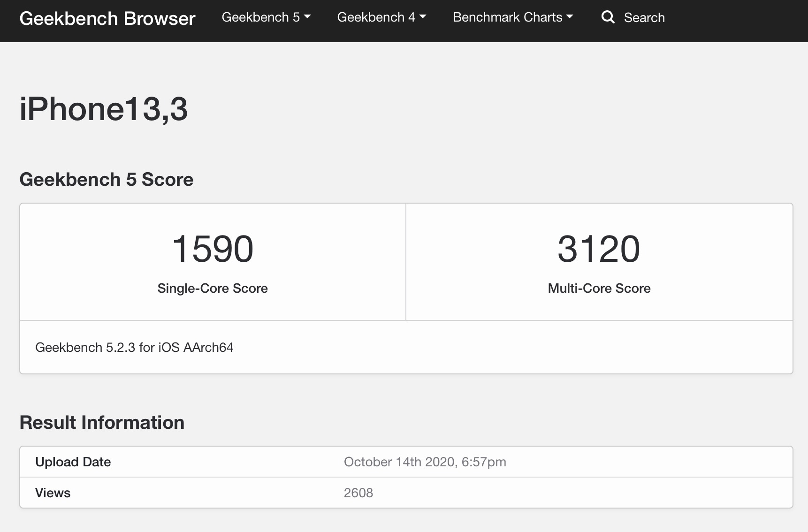Viewport: 808px width, 532px height.
Task: Expand the Geekbench 5 dropdown menu
Action: (x=266, y=17)
